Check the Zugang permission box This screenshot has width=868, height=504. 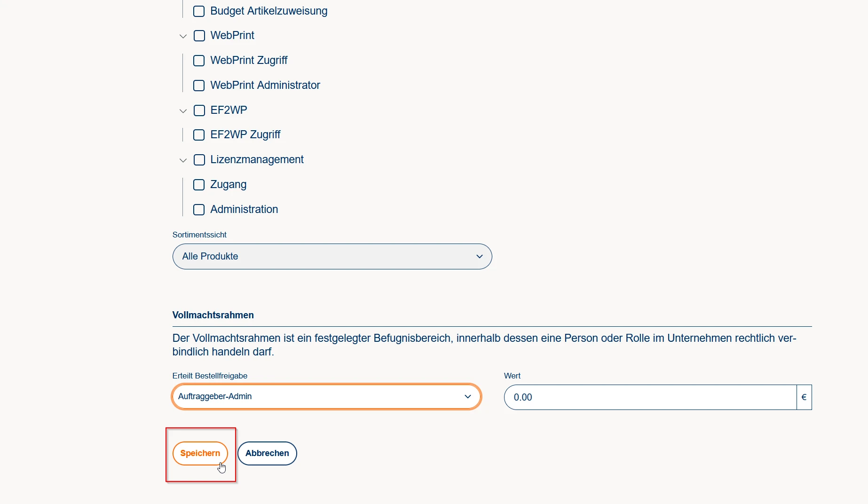pos(199,185)
